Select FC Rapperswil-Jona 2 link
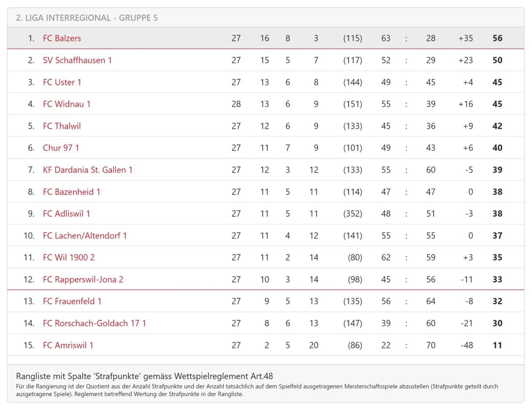 click(x=83, y=279)
